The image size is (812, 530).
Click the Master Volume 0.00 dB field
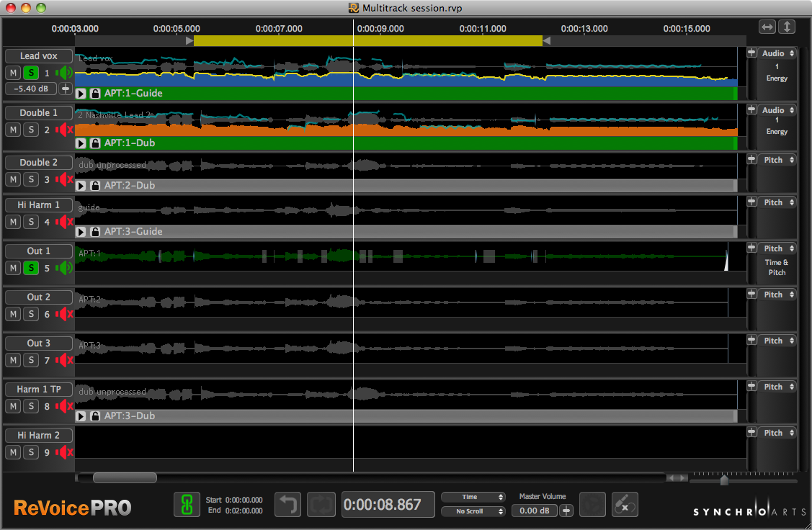point(534,511)
